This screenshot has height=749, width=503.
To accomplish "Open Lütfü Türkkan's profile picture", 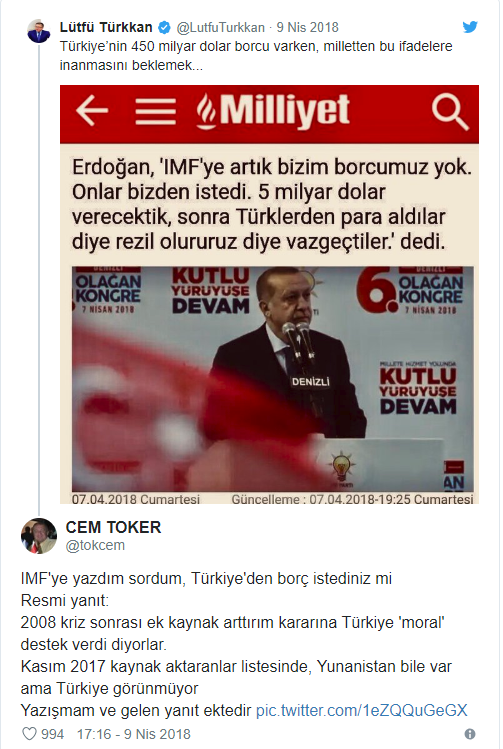I will point(39,32).
